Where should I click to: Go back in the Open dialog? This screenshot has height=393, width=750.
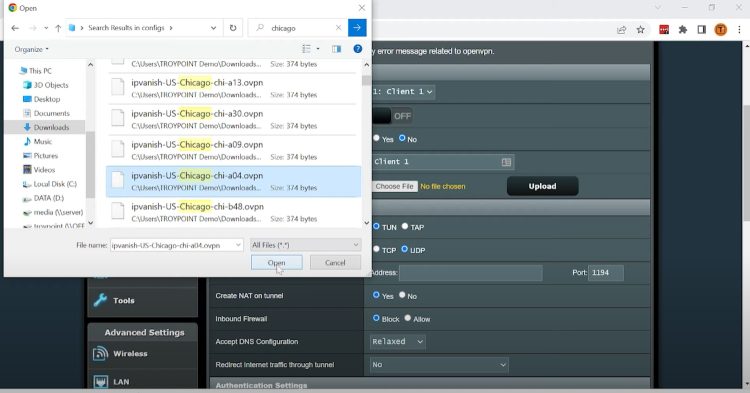tap(15, 28)
